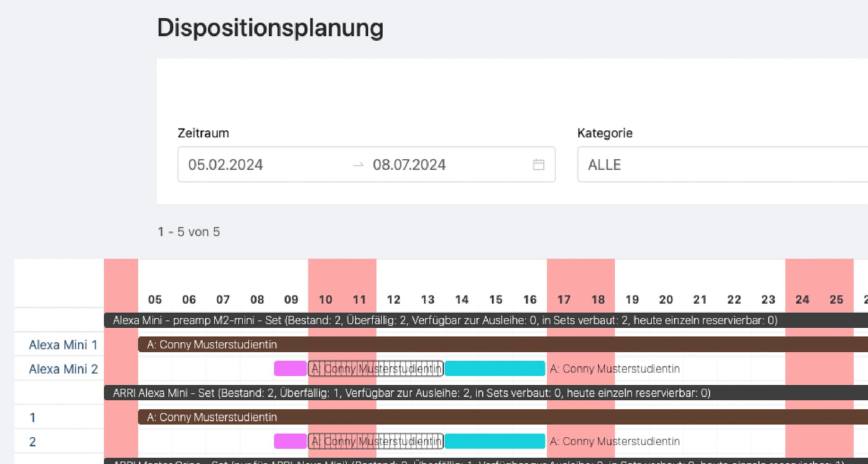Screen dimensions: 868x464
Task: Click the magenta block in Alexa Mini 2 row
Action: point(290,368)
